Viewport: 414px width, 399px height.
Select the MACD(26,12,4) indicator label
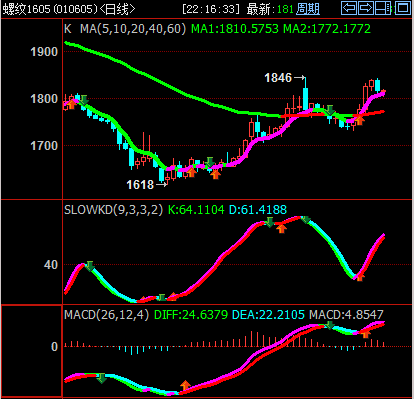[106, 314]
